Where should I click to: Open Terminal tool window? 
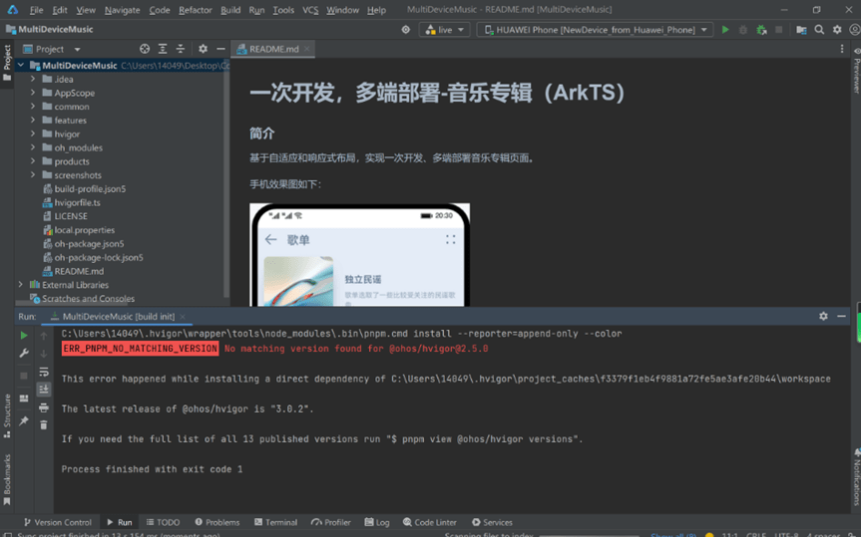(x=276, y=522)
